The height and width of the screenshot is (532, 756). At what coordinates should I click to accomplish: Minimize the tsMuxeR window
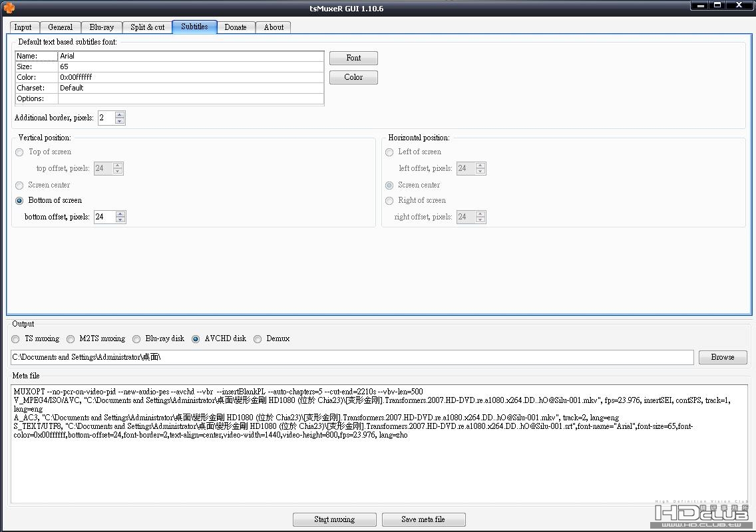pos(701,5)
